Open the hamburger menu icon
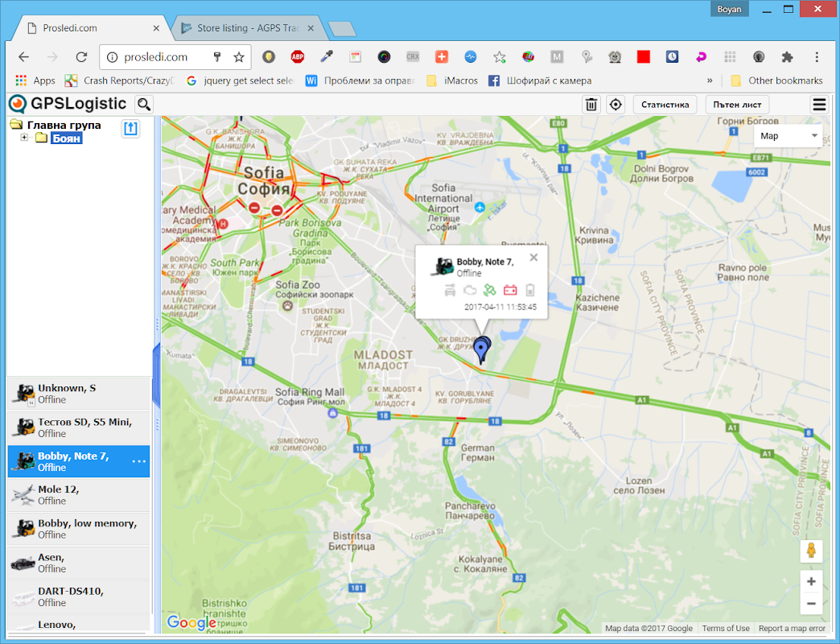The height and width of the screenshot is (644, 840). pyautogui.click(x=819, y=105)
